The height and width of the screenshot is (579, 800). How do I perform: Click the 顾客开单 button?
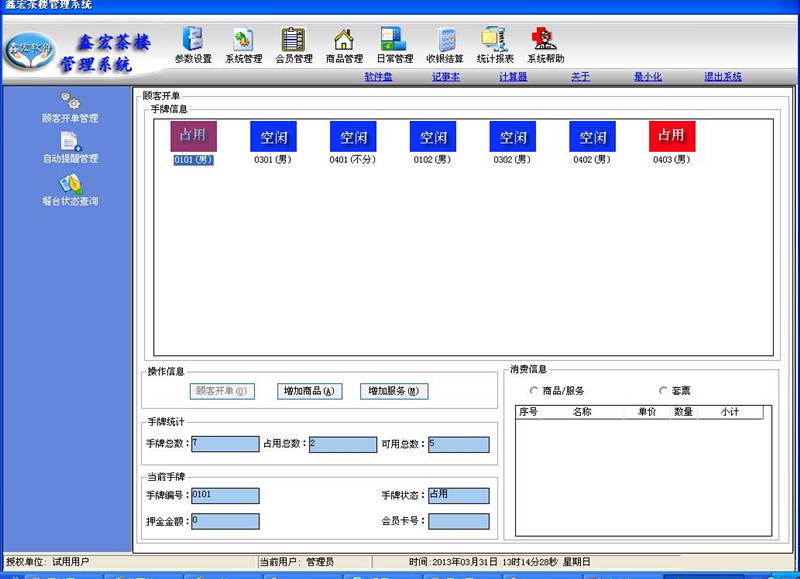click(x=222, y=391)
